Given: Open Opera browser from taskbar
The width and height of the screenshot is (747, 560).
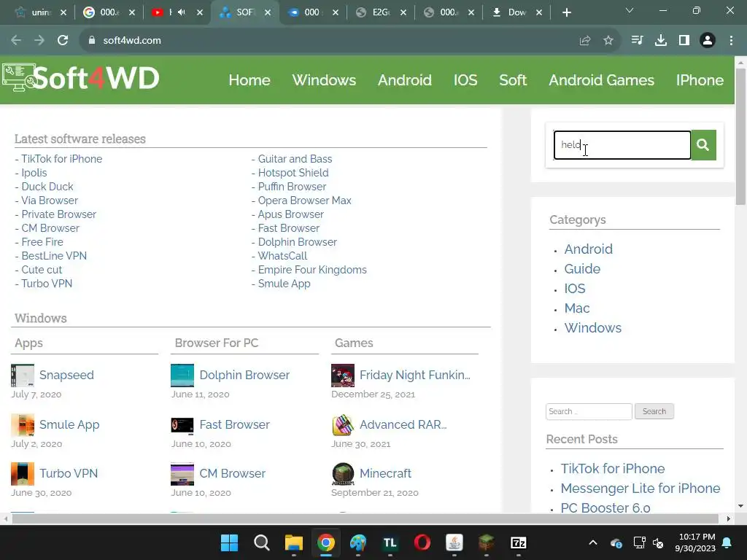Looking at the screenshot, I should point(422,542).
